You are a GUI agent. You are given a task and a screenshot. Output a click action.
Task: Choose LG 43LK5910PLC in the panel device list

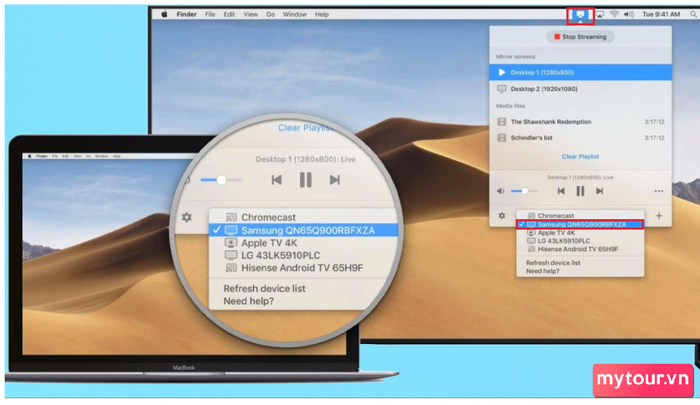click(x=580, y=241)
